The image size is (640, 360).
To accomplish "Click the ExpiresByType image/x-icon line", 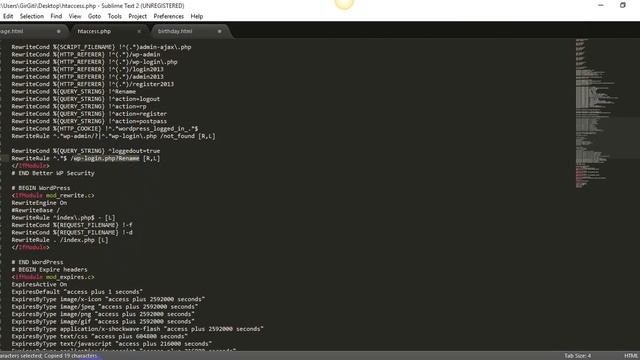I will 108,299.
